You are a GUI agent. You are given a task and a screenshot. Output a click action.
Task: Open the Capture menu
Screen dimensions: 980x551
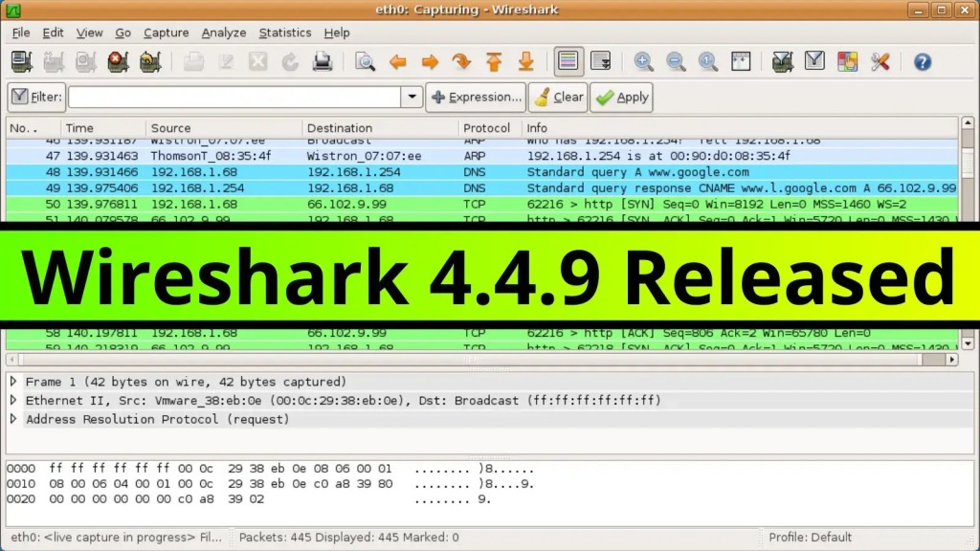tap(166, 32)
